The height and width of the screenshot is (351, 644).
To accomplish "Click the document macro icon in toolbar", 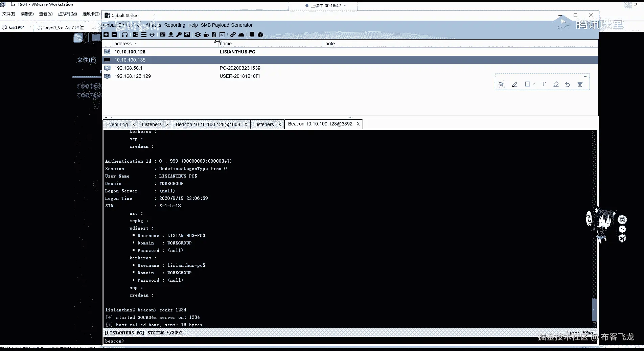I will pos(214,34).
